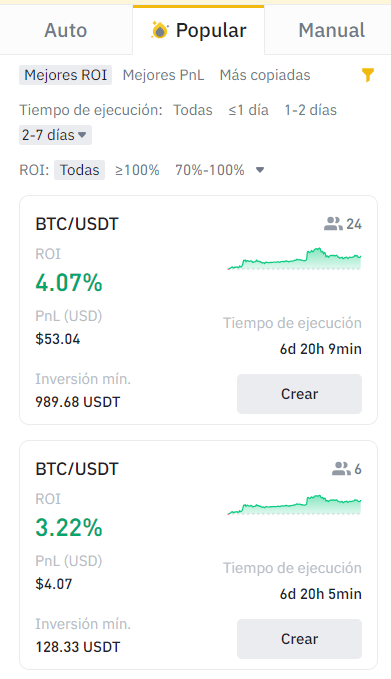Click copiers icon showing 24 users
Screen dimensions: 391x679
pos(333,224)
